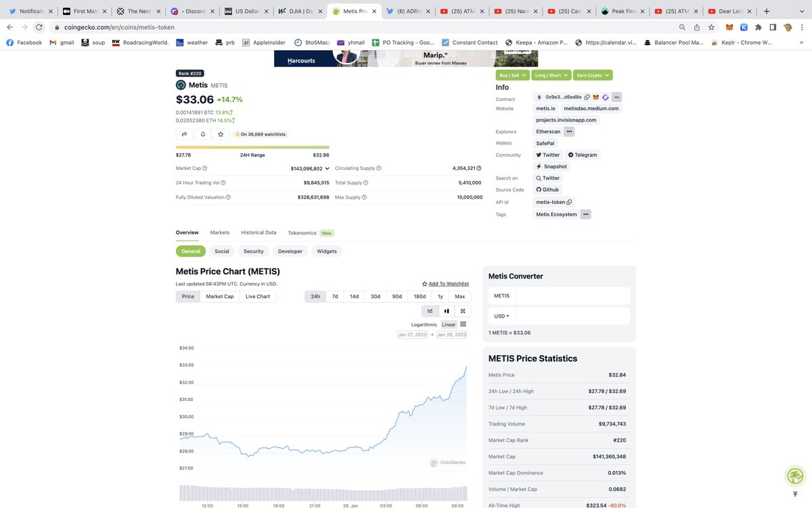Select the Social pill tab

222,251
